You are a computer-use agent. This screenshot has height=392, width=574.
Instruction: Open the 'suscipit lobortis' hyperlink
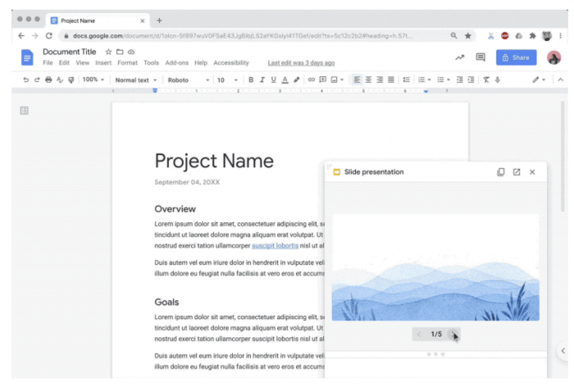[x=275, y=245]
